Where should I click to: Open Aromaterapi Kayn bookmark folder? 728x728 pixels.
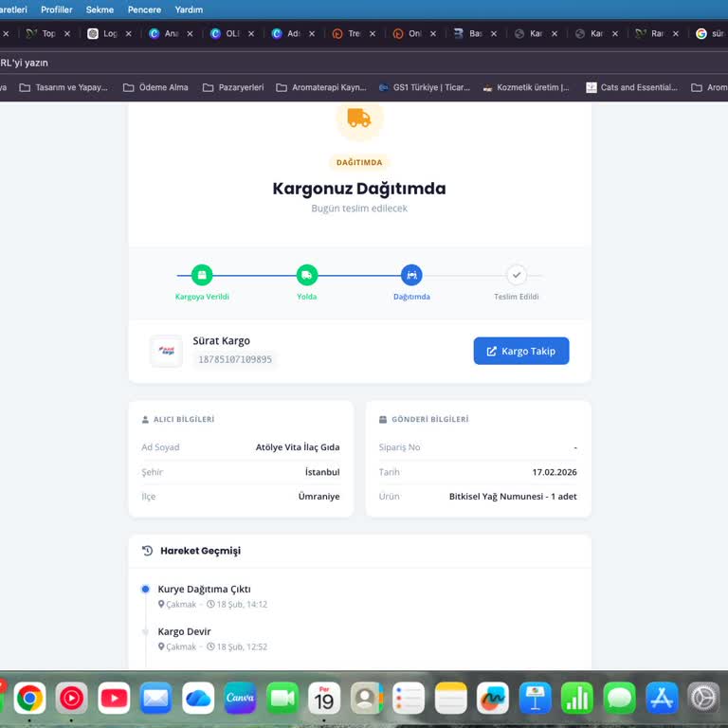tap(320, 87)
